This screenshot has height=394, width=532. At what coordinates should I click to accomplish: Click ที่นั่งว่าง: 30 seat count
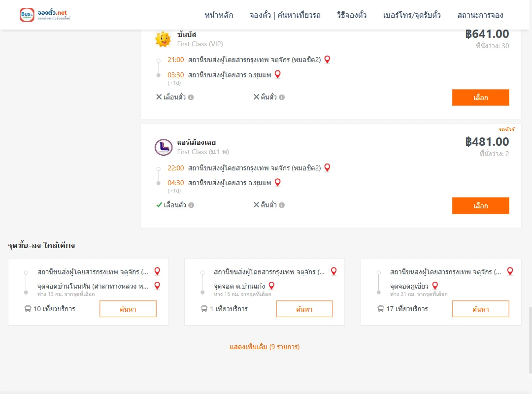(492, 46)
